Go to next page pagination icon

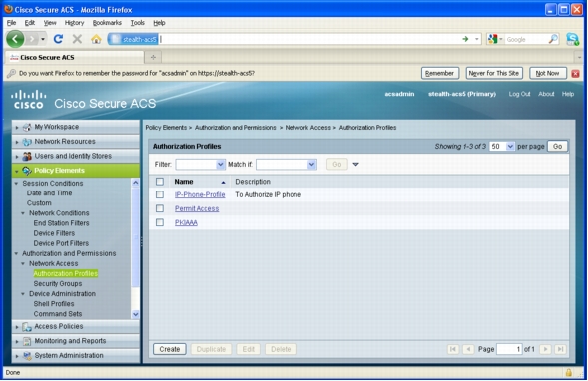point(545,349)
